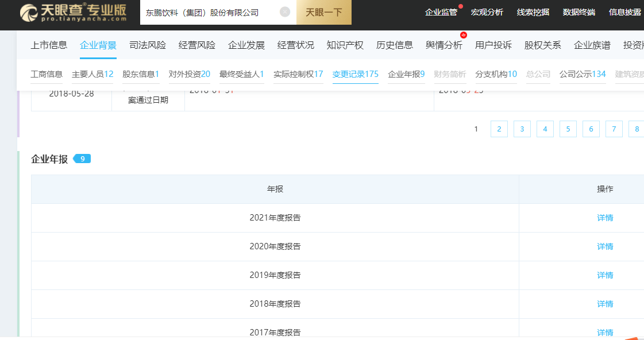Viewport: 644px width, 340px height.
Task: Open the 宏观分析 top menu
Action: (487, 12)
